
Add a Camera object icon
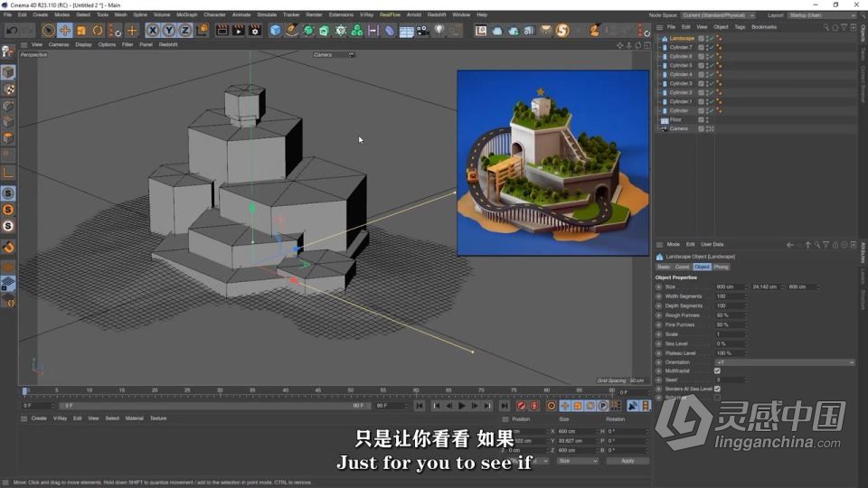423,31
